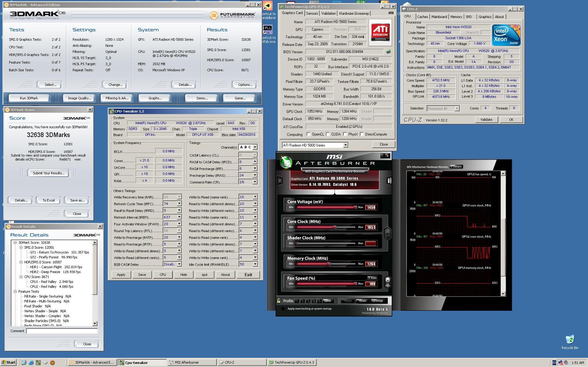Toggle the Afterburner profile lock icon
The width and height of the screenshot is (588, 367).
[x=279, y=301]
